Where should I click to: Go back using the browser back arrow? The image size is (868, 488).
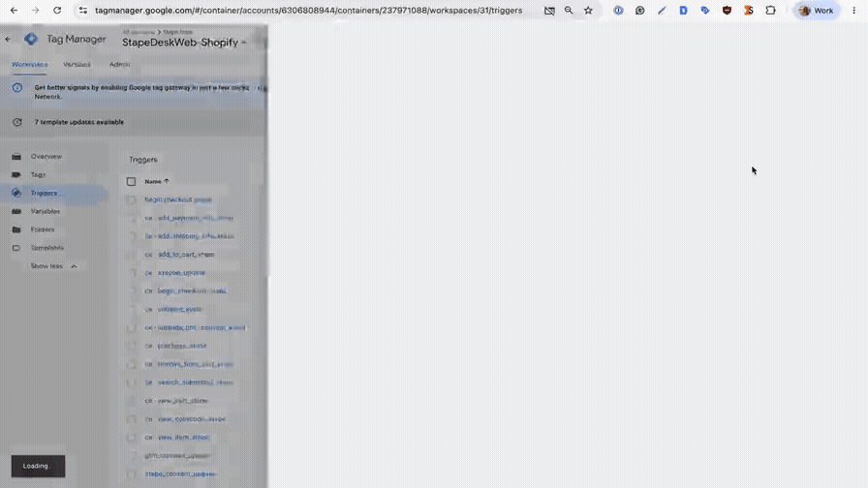[x=14, y=11]
